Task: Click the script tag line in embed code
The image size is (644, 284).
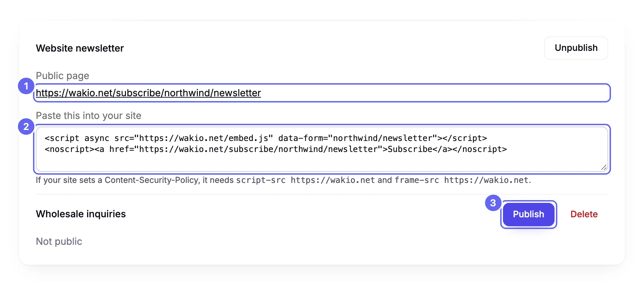Action: pos(266,138)
